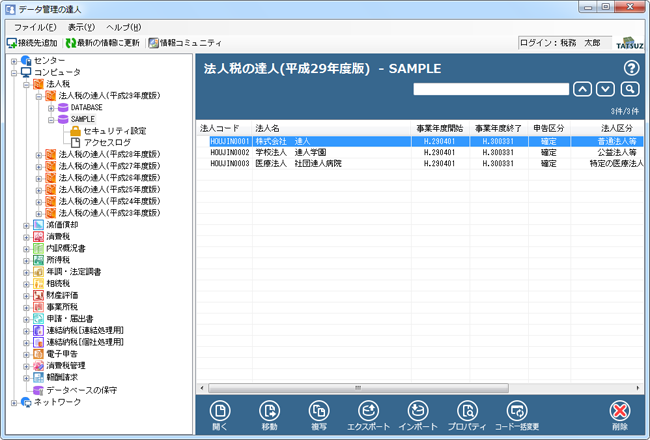Select 法人税の達人(平成27年度版) node

coord(109,166)
